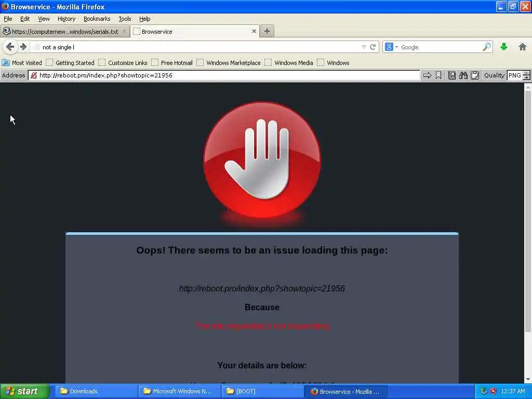Image resolution: width=532 pixels, height=399 pixels.
Task: Click the 'Your details are below:' text
Action: (262, 365)
